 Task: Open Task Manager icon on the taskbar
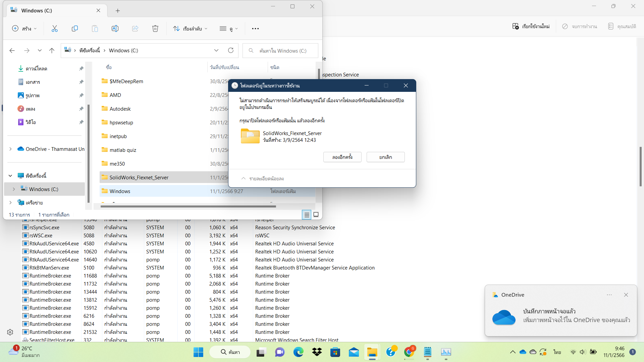446,352
